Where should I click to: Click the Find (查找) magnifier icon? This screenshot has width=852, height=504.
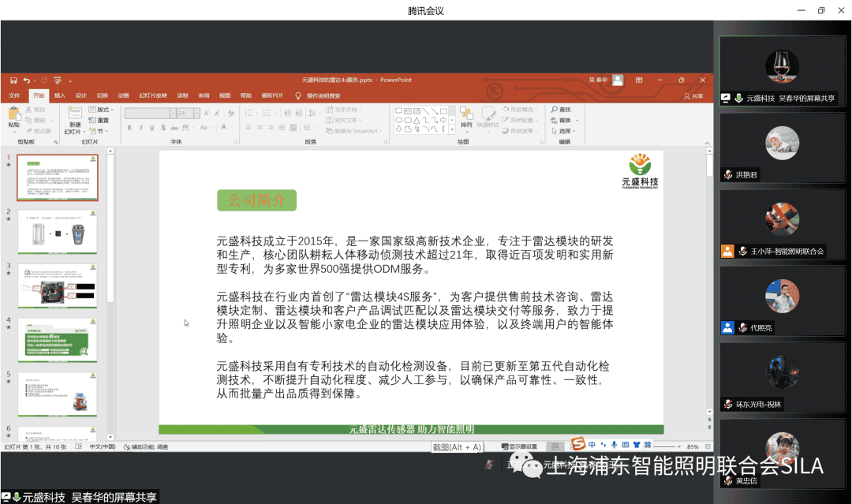click(x=555, y=110)
